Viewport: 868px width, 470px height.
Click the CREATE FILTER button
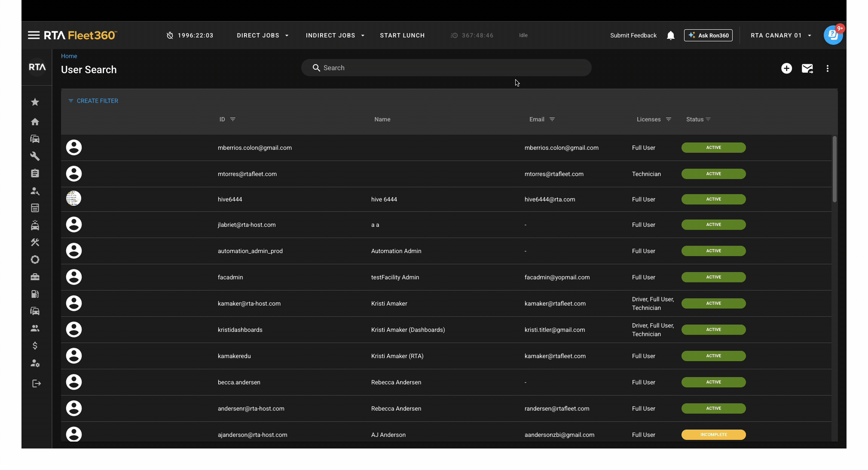pos(93,101)
